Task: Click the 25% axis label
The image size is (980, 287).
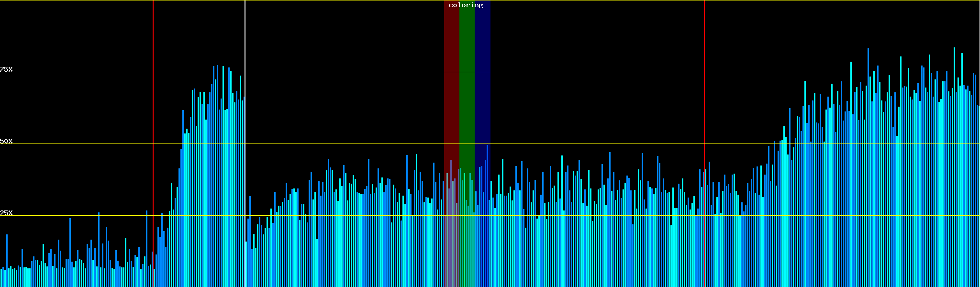Action: coord(6,213)
